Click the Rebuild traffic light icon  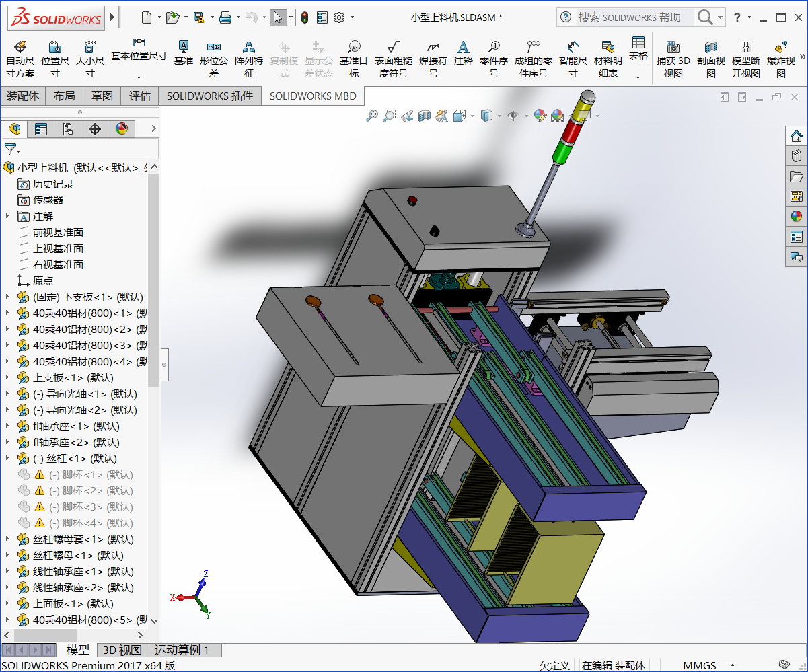pos(305,17)
